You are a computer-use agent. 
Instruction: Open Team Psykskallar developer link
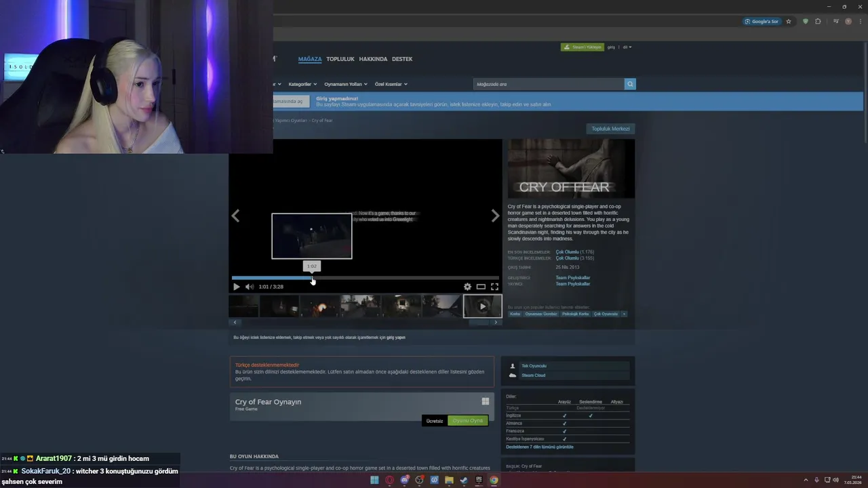click(573, 278)
